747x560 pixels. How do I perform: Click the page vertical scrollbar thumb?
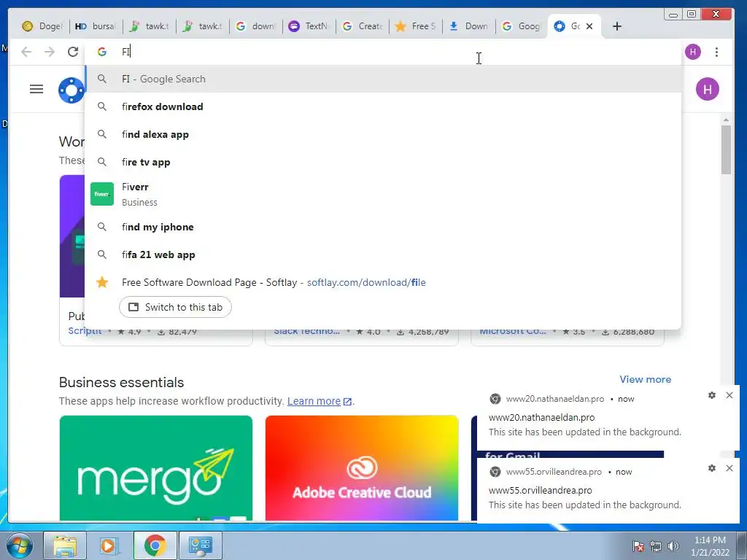pos(726,149)
